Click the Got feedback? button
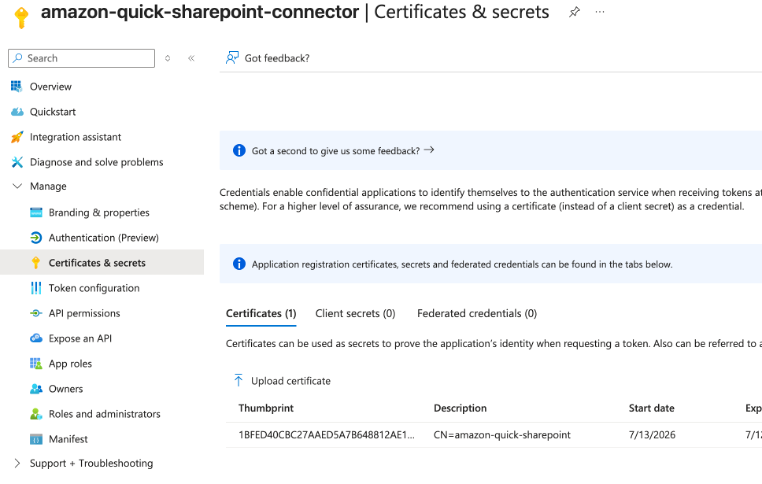 268,58
